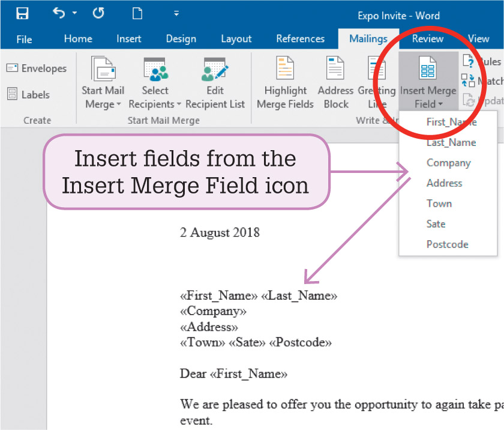
Task: Click the Greeting Line icon
Action: point(377,67)
